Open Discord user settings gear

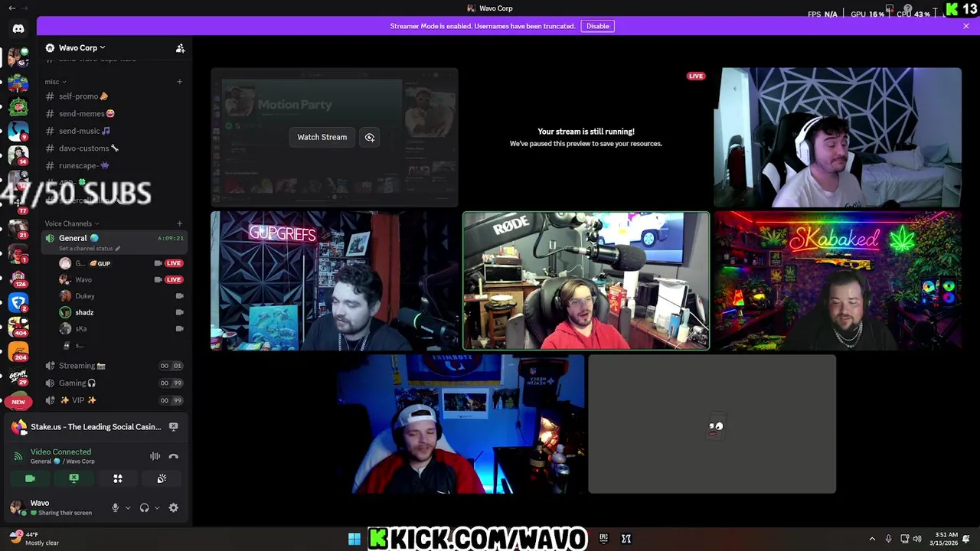(174, 507)
